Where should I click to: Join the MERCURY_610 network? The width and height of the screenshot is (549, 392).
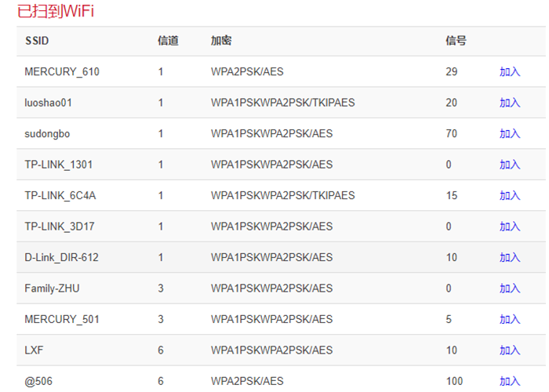click(510, 71)
